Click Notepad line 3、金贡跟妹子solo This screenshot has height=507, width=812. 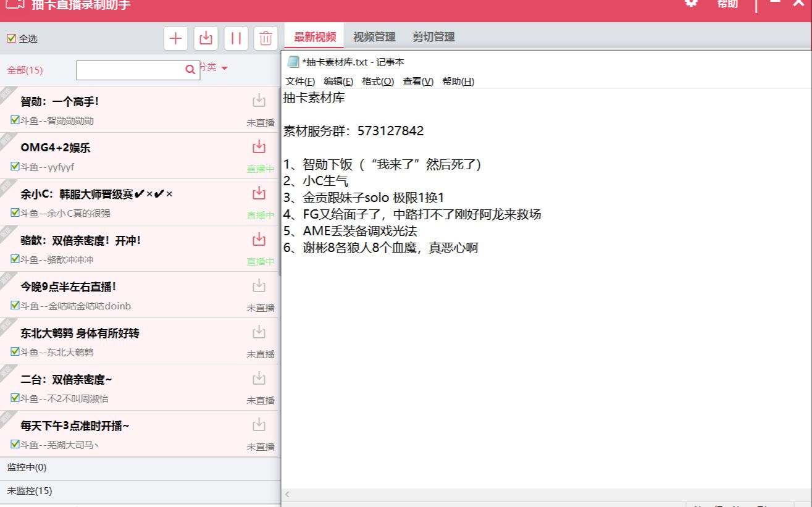coord(364,198)
